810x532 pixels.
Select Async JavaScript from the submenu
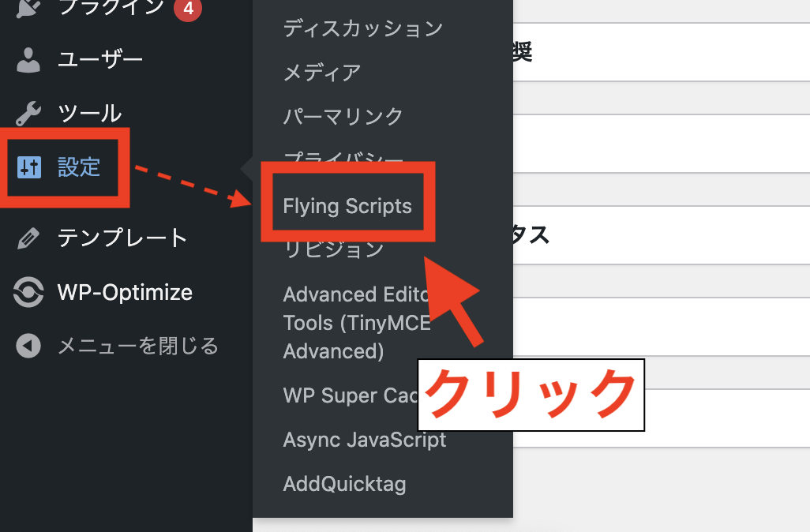click(365, 440)
